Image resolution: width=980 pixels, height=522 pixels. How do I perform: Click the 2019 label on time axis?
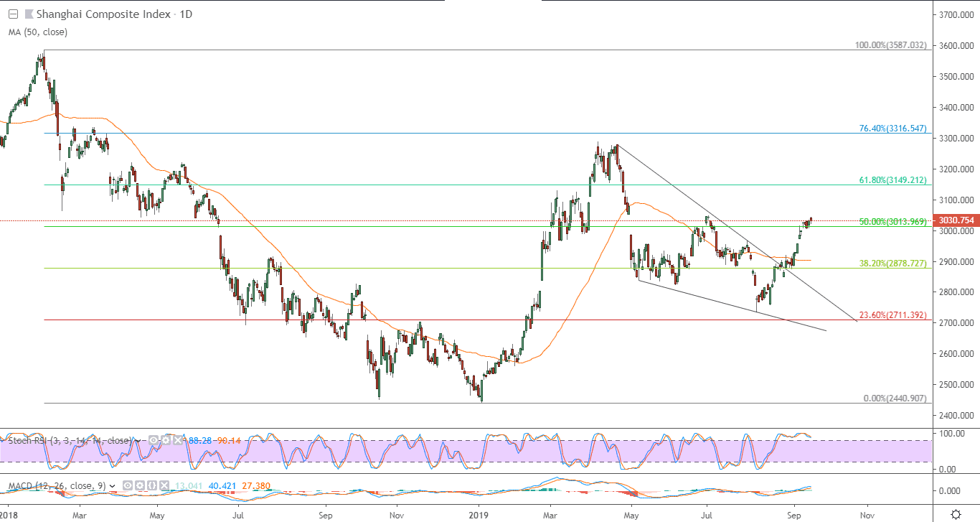pyautogui.click(x=477, y=515)
